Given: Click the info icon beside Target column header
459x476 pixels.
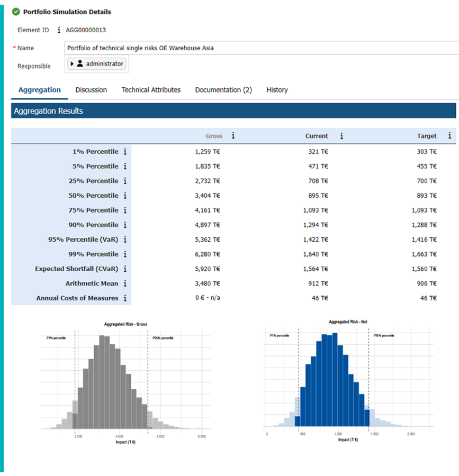Looking at the screenshot, I should (x=449, y=136).
